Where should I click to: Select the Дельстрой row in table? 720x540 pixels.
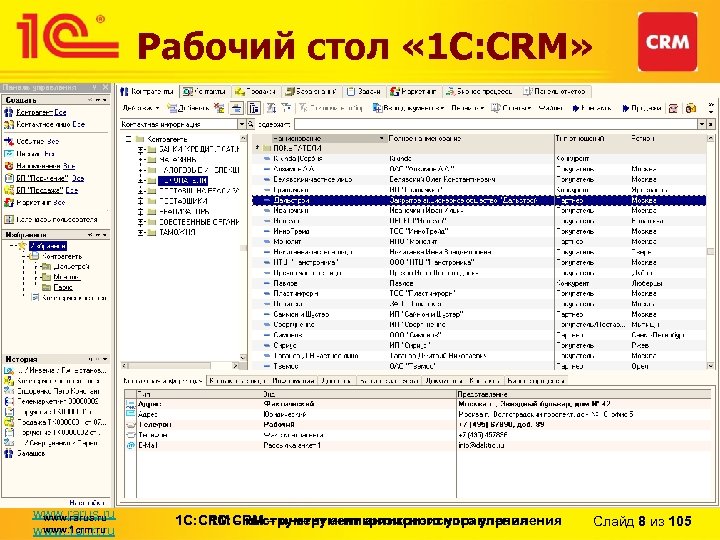[479, 200]
